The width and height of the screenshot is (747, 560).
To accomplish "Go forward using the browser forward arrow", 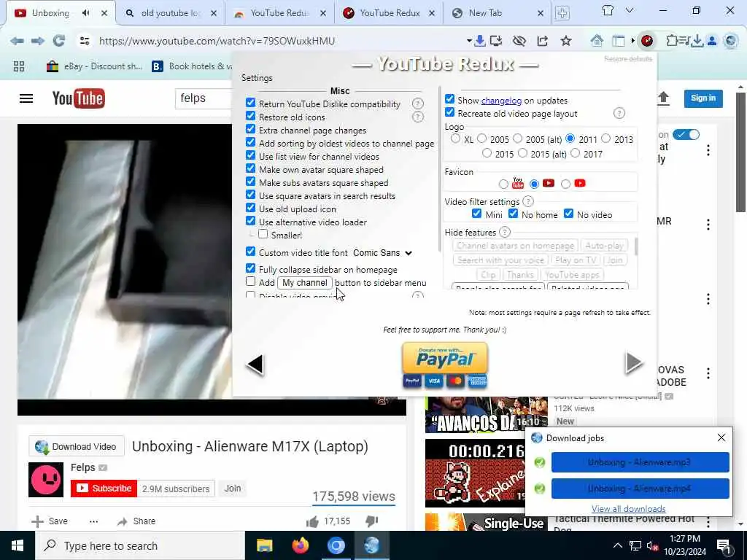I will [x=38, y=41].
